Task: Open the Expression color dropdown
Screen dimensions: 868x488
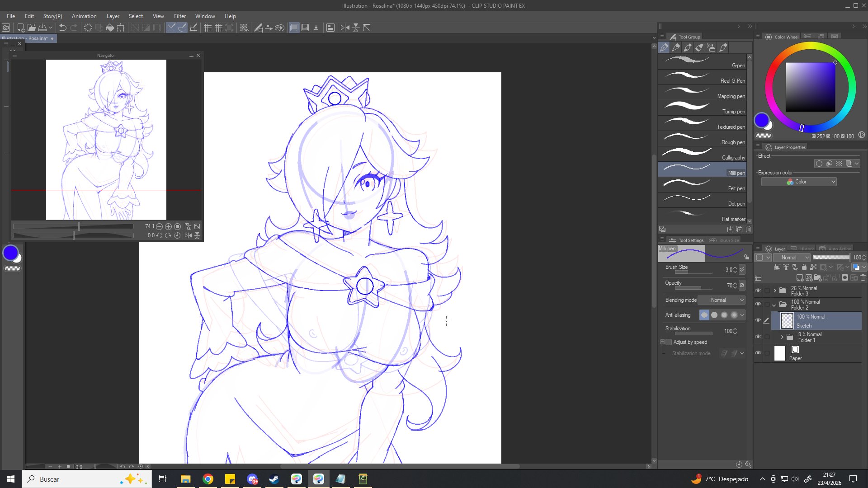Action: click(799, 182)
